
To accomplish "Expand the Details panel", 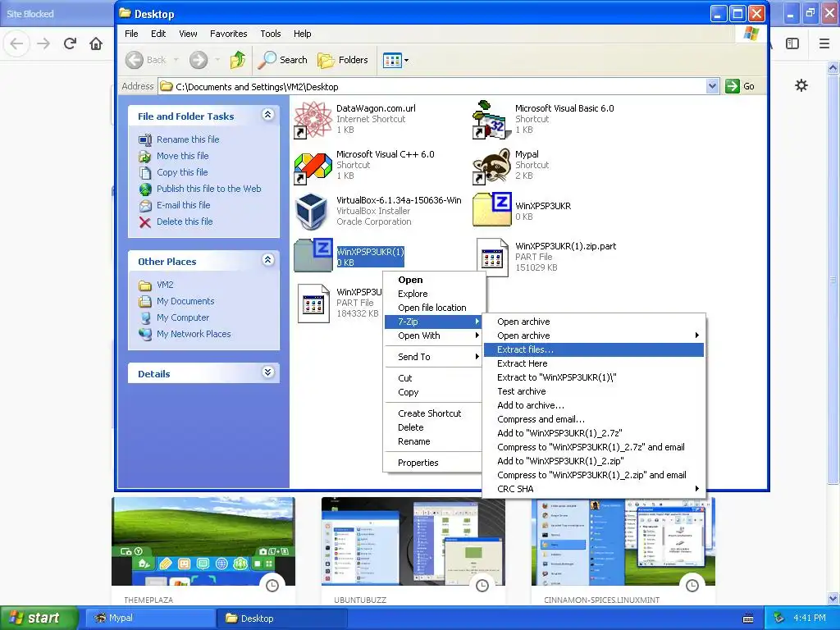I will 268,372.
